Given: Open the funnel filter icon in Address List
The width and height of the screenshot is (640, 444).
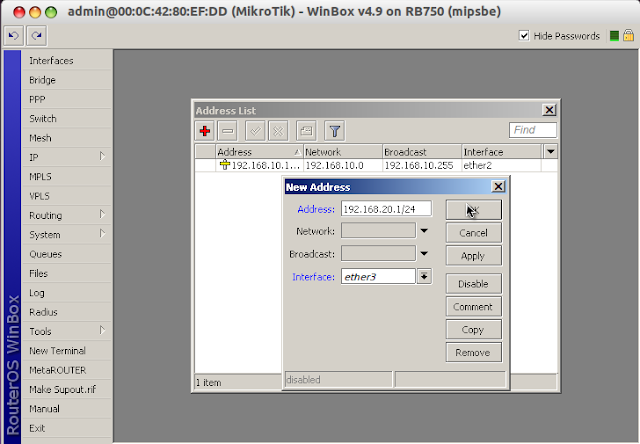Looking at the screenshot, I should tap(335, 131).
